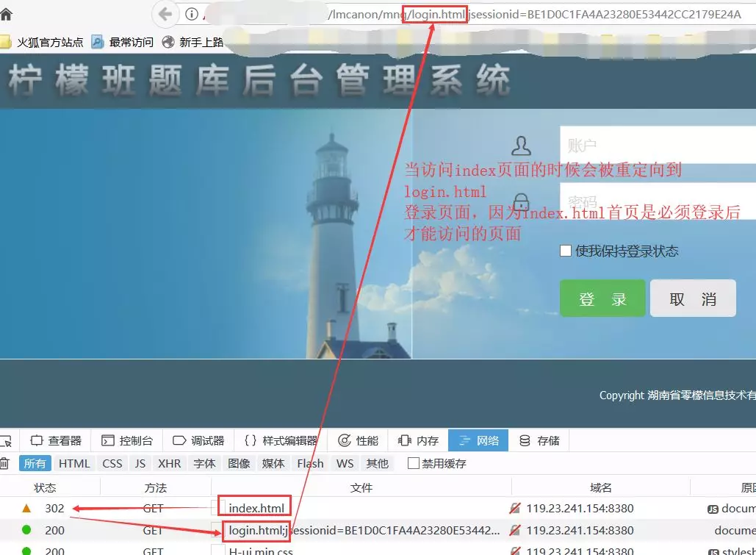Image resolution: width=756 pixels, height=555 pixels.
Task: Filter network requests by XHR
Action: [169, 463]
